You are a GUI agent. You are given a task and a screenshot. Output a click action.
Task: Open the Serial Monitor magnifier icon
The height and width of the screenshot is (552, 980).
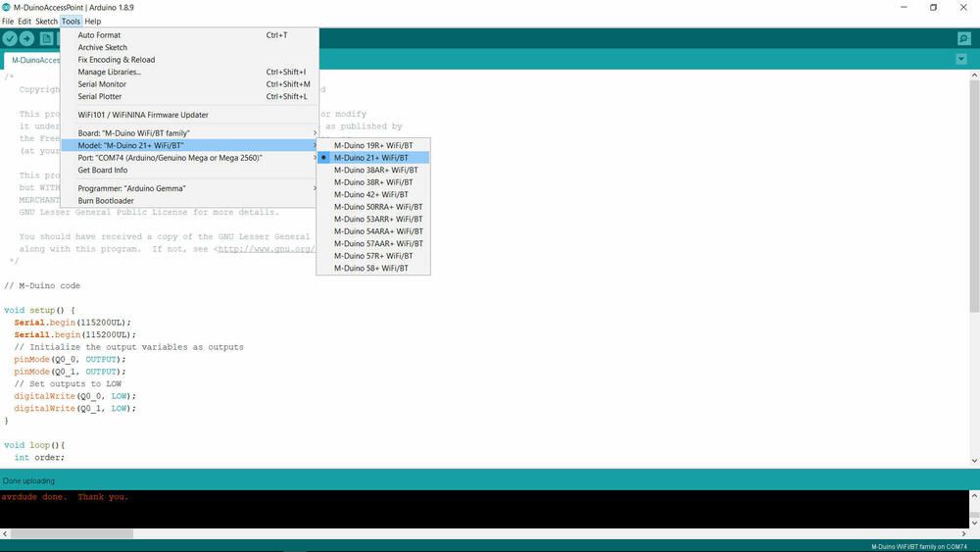[963, 39]
